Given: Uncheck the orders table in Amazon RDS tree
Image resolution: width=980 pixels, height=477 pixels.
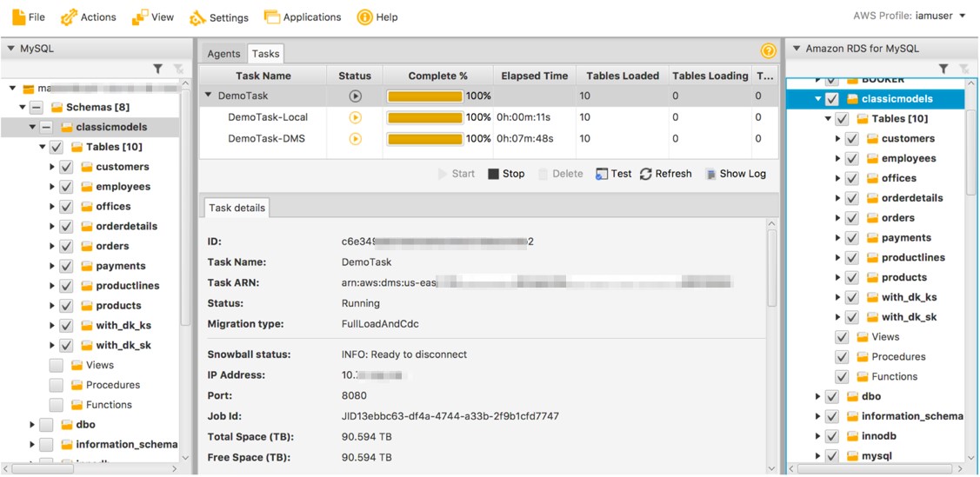Looking at the screenshot, I should (852, 219).
